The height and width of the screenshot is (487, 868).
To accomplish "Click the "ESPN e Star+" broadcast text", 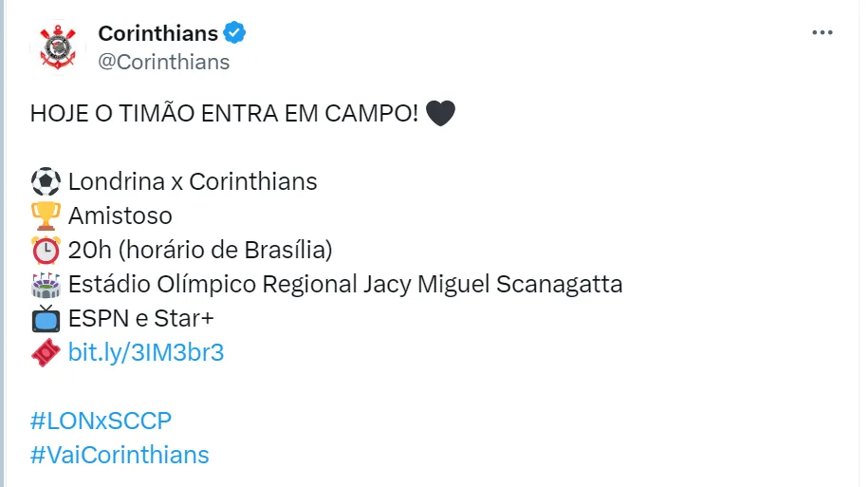I will (x=141, y=320).
